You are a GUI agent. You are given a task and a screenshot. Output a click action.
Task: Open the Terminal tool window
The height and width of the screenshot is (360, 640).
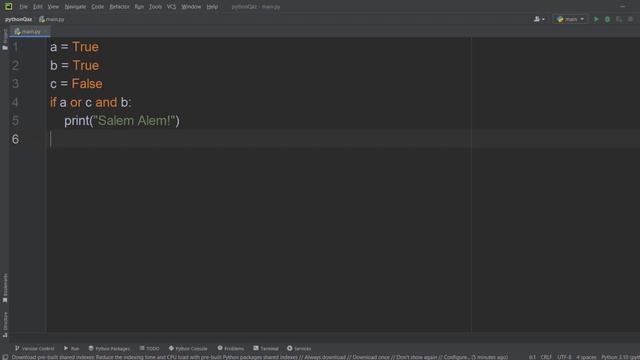coord(266,348)
